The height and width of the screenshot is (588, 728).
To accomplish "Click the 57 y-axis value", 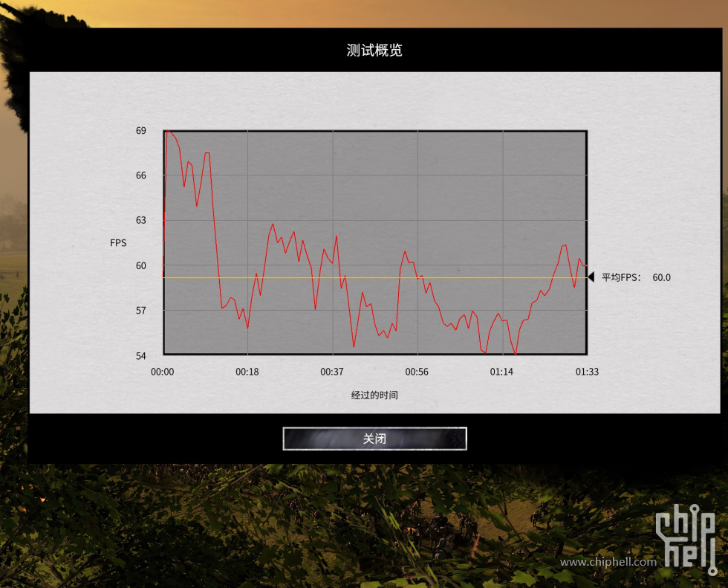I will point(140,310).
